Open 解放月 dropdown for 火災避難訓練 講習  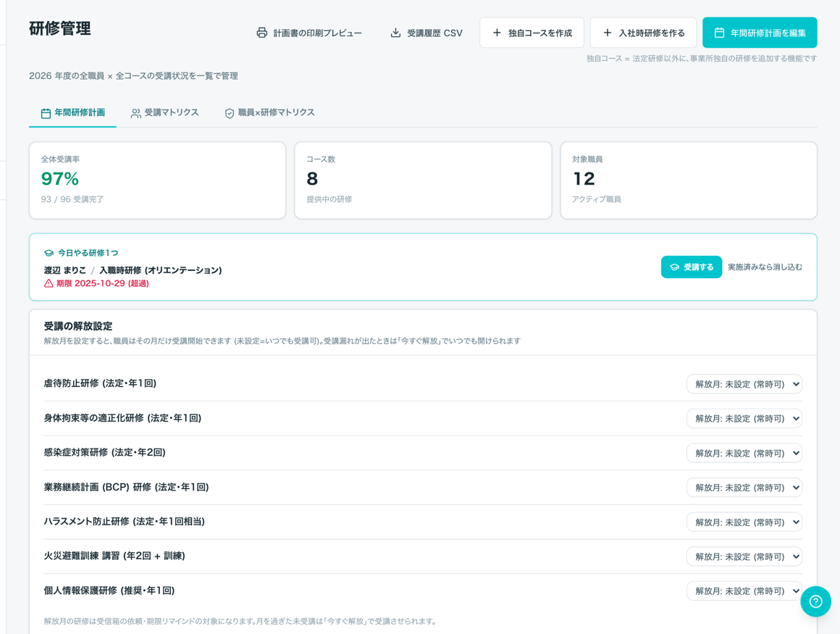(744, 556)
